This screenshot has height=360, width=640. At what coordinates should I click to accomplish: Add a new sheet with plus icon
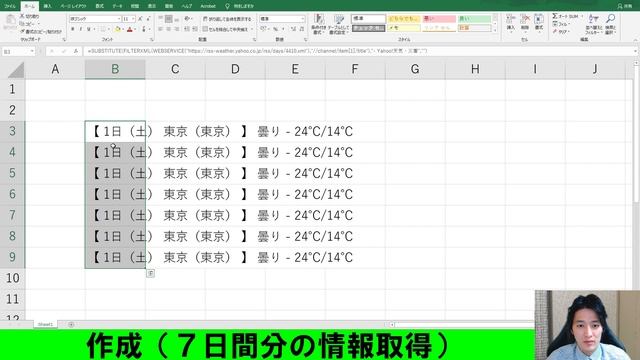(71, 324)
